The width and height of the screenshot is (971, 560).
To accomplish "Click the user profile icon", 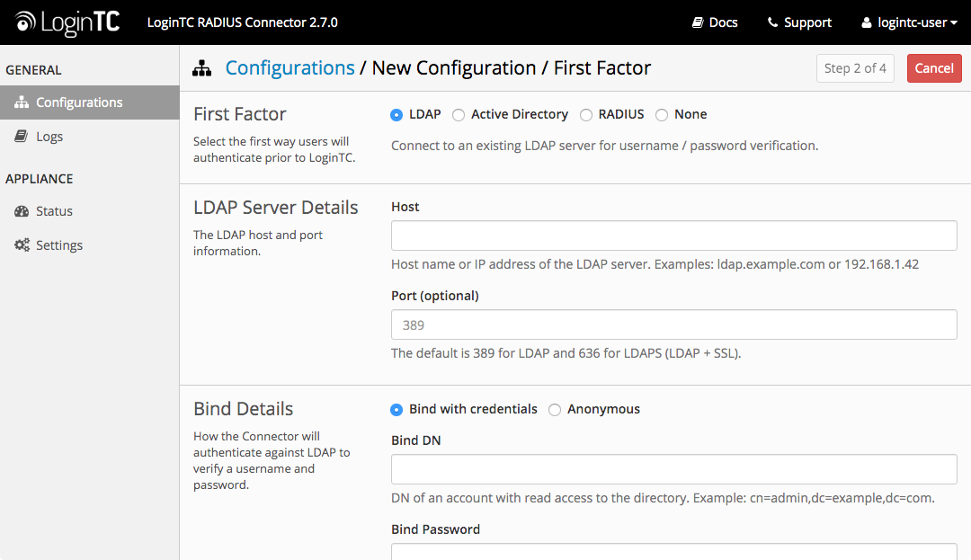I will [x=867, y=22].
